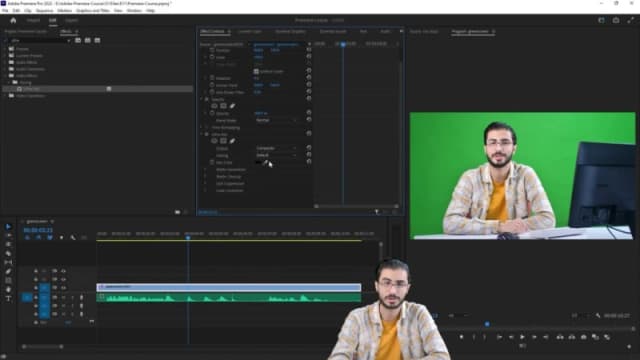Open Button Editor plus in Program monitor

click(629, 346)
